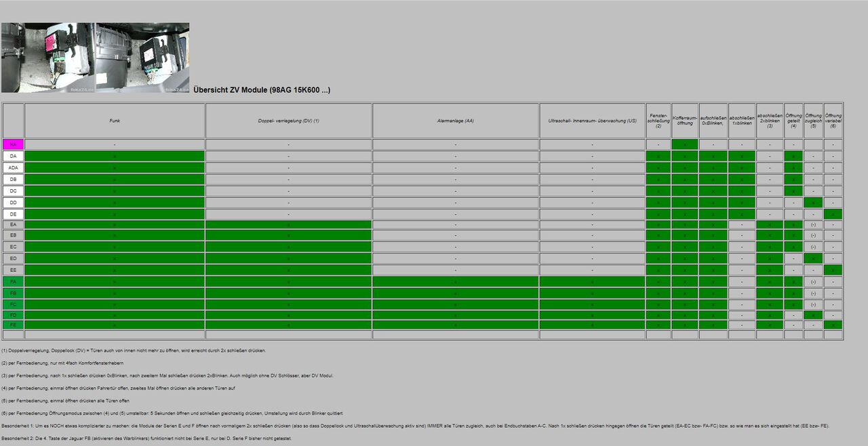Select the 'Besonderheit 1' paragraph
The width and height of the screenshot is (868, 446).
(x=415, y=426)
